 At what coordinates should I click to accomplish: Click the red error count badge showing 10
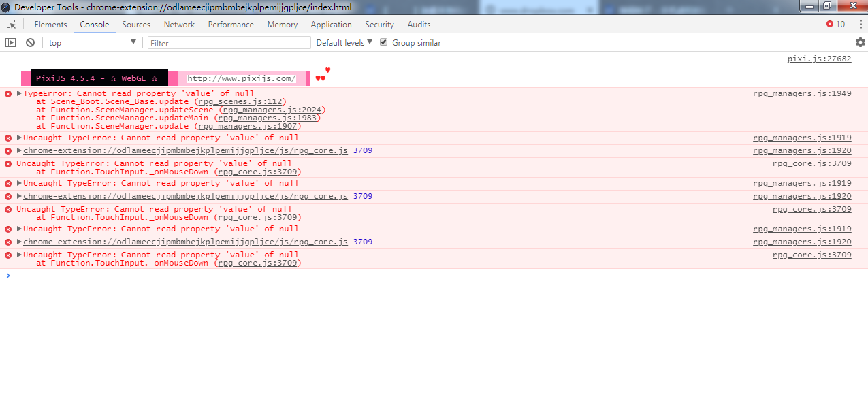835,25
